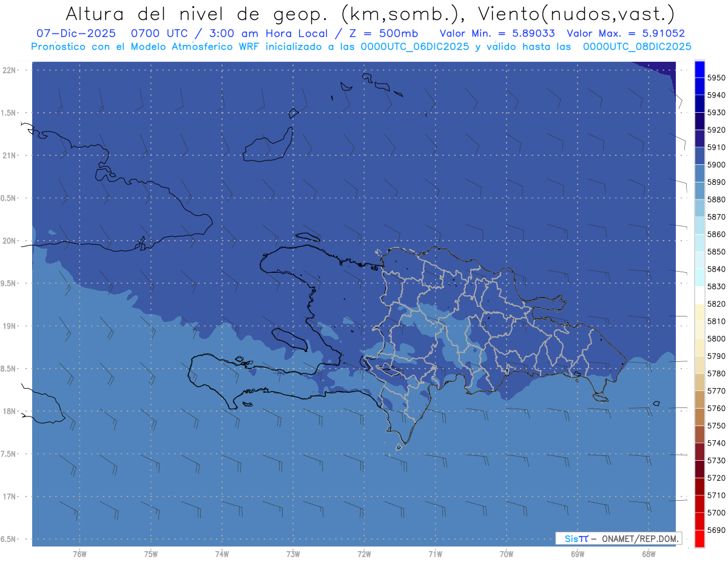Click the '5870' colorbar label
Screen dimensions: 728x562
(x=716, y=216)
